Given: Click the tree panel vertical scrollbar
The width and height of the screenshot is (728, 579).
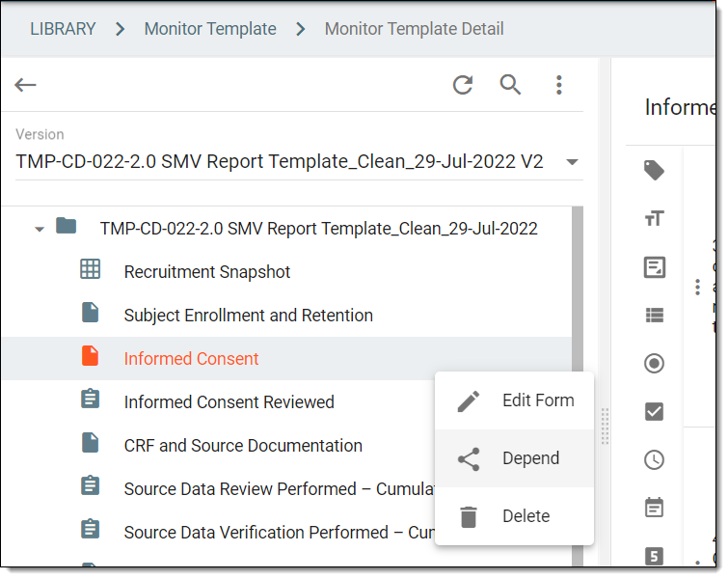Looking at the screenshot, I should point(578,289).
